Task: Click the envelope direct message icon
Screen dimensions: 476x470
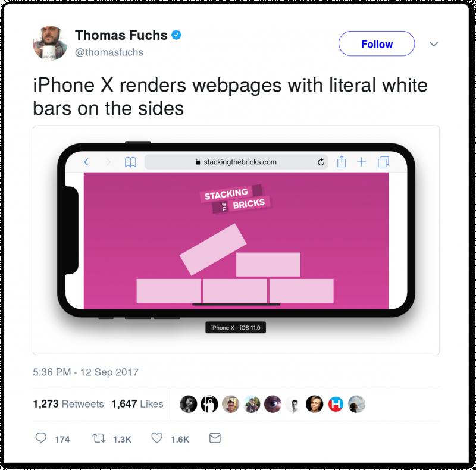Action: [215, 438]
